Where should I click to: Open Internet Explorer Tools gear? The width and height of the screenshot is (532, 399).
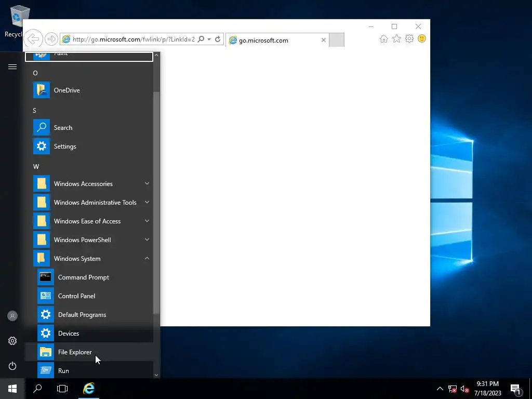[x=409, y=38]
